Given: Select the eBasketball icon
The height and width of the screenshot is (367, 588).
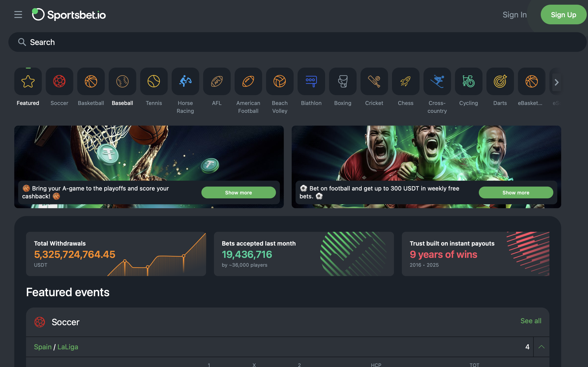Looking at the screenshot, I should pos(532,81).
